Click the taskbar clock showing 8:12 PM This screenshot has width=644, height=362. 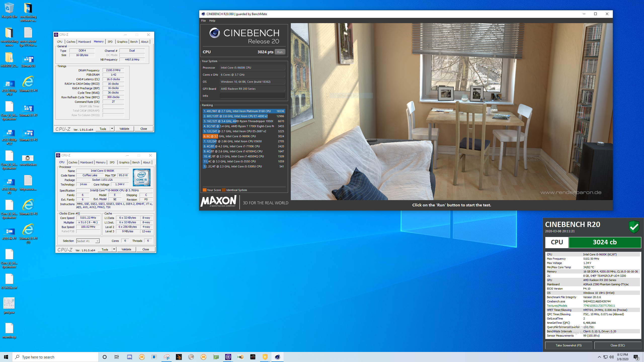tap(623, 357)
